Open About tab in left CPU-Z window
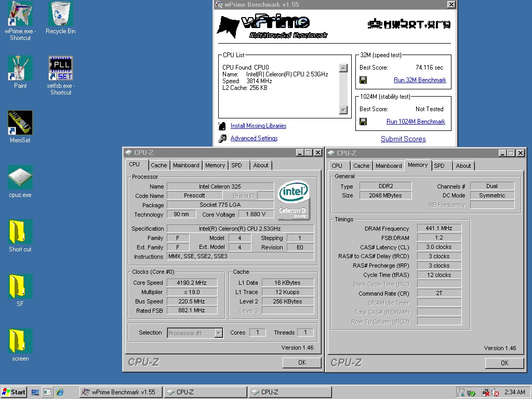Screen dimensions: 532x399 (x=261, y=165)
